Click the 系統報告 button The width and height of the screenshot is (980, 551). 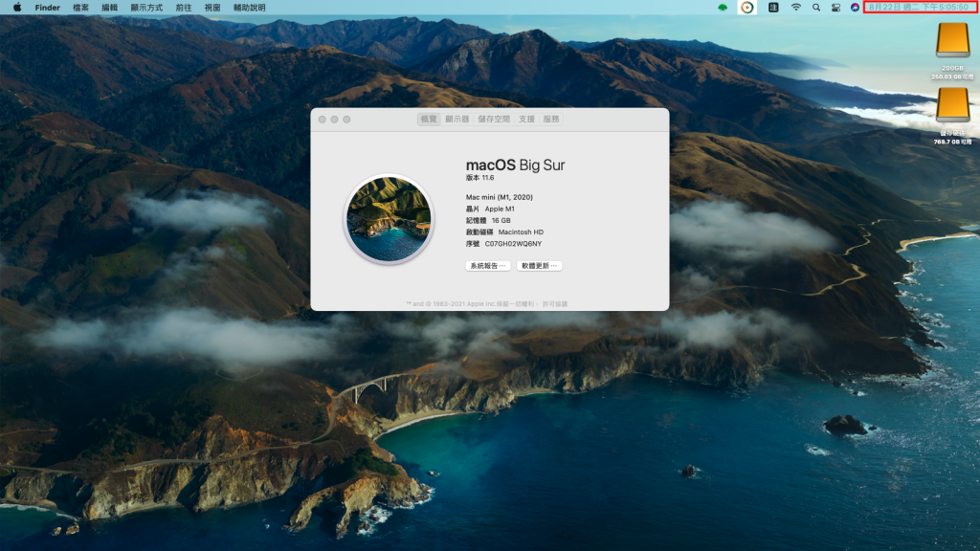click(x=488, y=266)
